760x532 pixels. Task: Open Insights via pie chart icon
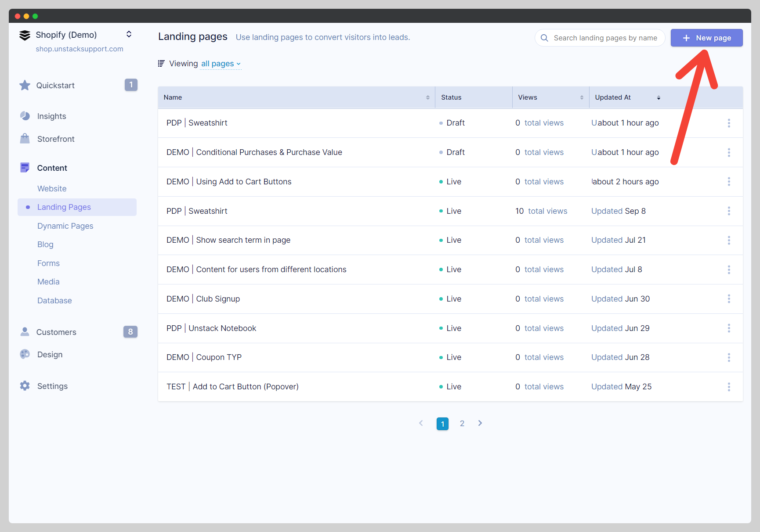click(25, 116)
